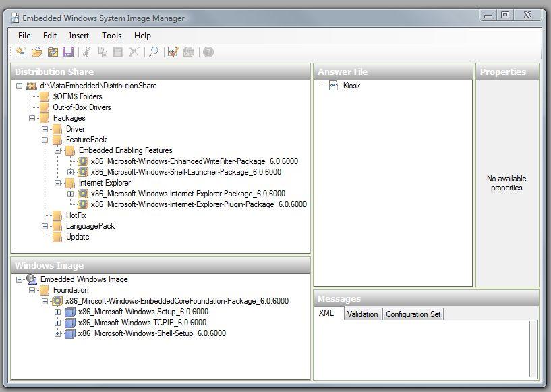Click the Windows-Setup component cube icon

pyautogui.click(x=70, y=312)
